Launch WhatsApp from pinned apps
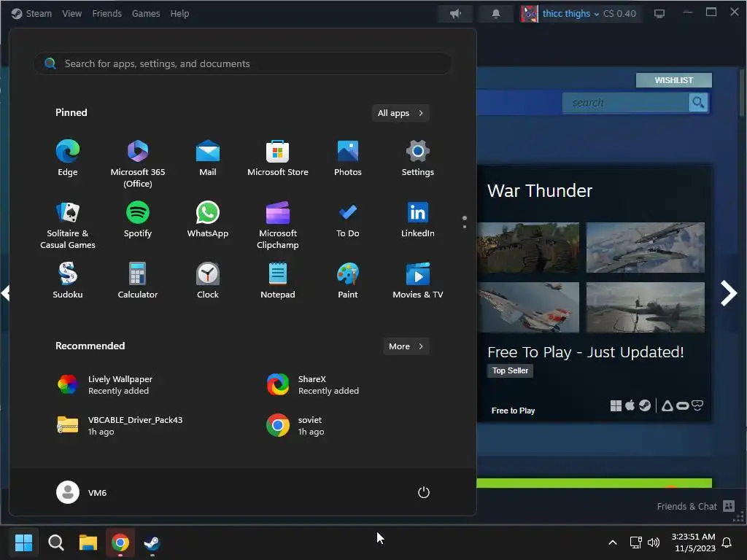Screen dimensions: 747x560 point(208,220)
